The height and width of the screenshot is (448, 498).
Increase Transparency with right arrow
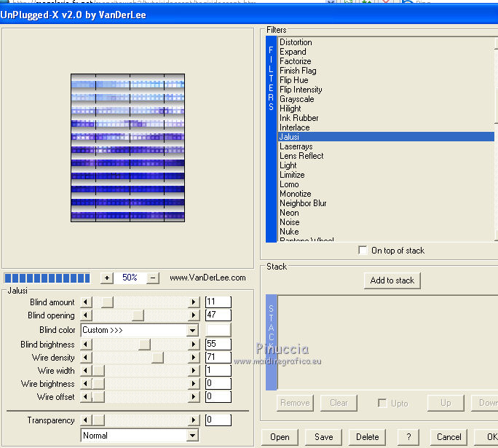pyautogui.click(x=193, y=420)
